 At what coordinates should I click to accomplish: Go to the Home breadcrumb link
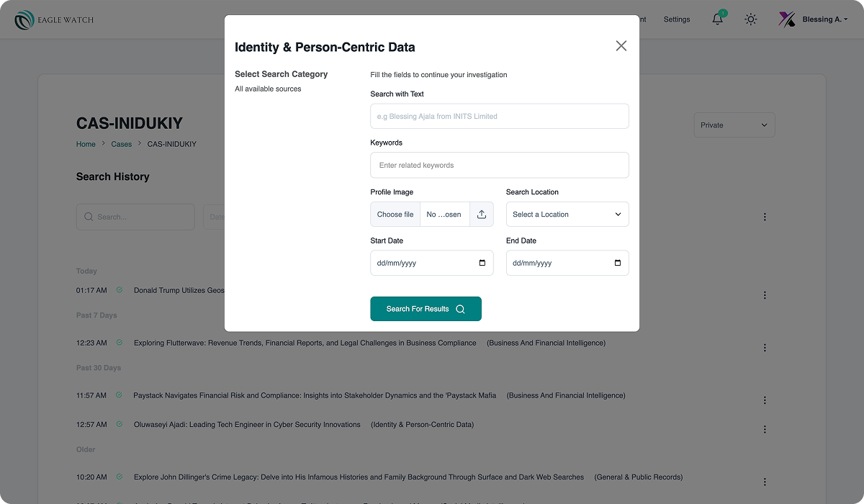coord(86,144)
